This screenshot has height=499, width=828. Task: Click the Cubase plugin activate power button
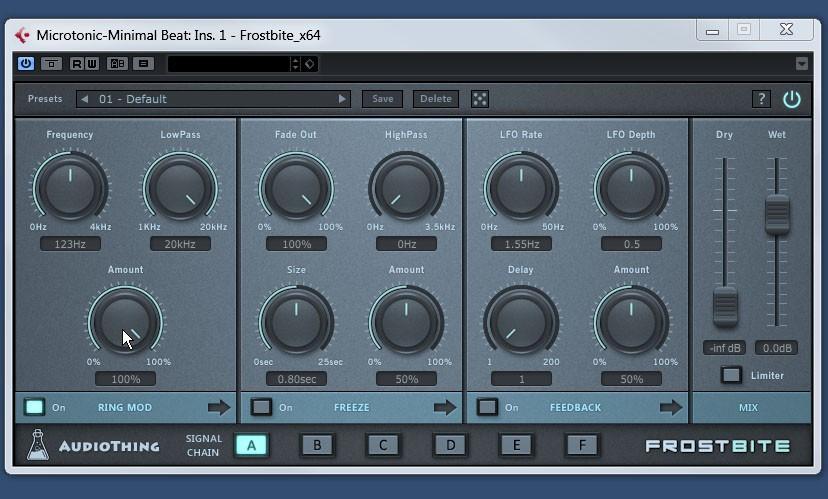pos(26,64)
